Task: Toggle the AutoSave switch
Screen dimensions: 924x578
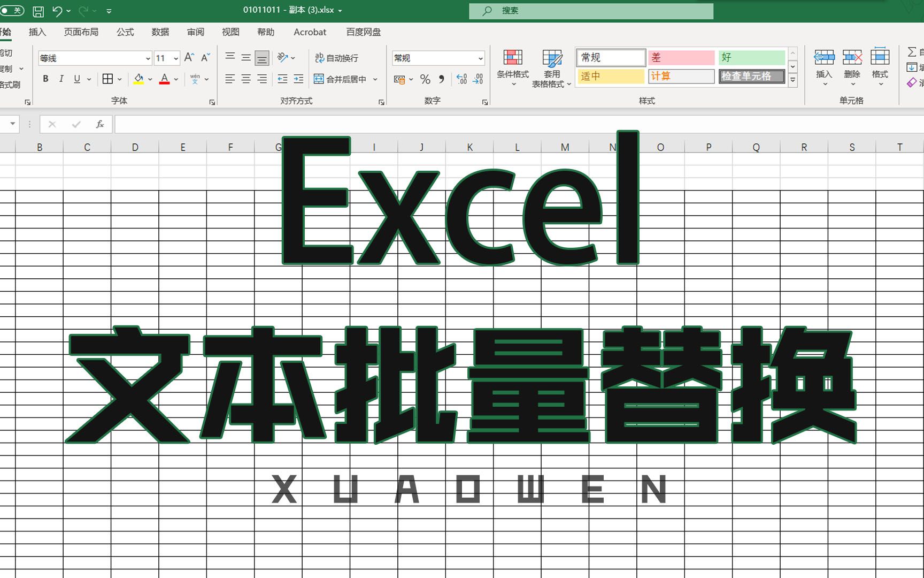Action: pos(11,11)
